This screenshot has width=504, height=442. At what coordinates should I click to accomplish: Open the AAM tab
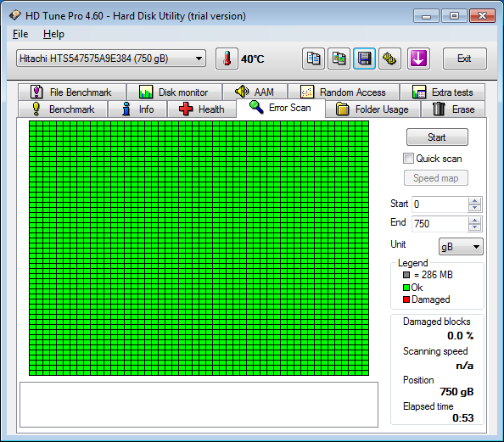pos(255,92)
